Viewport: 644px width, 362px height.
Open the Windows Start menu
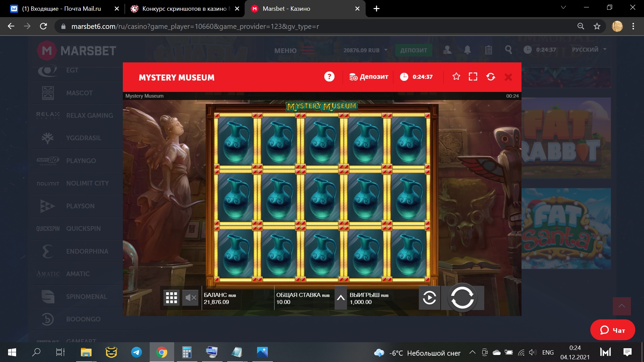click(12, 352)
